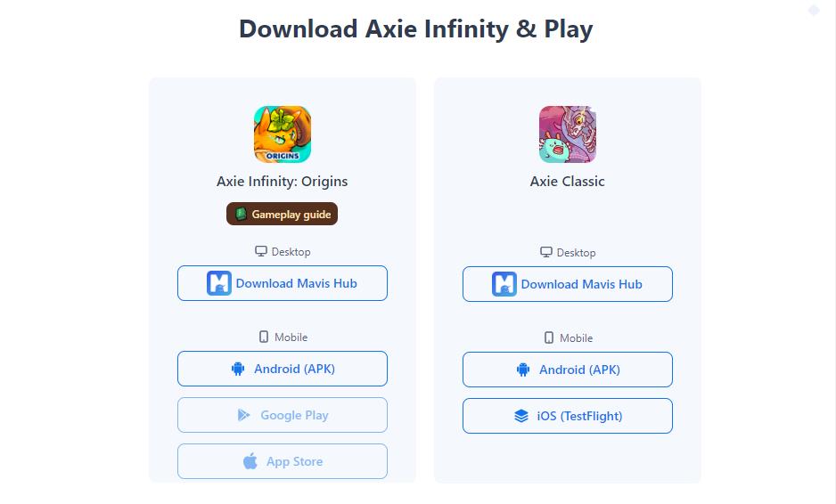Image resolution: width=836 pixels, height=504 pixels.
Task: Click the stacked layers icon for iOS TestFlight
Action: tap(520, 416)
